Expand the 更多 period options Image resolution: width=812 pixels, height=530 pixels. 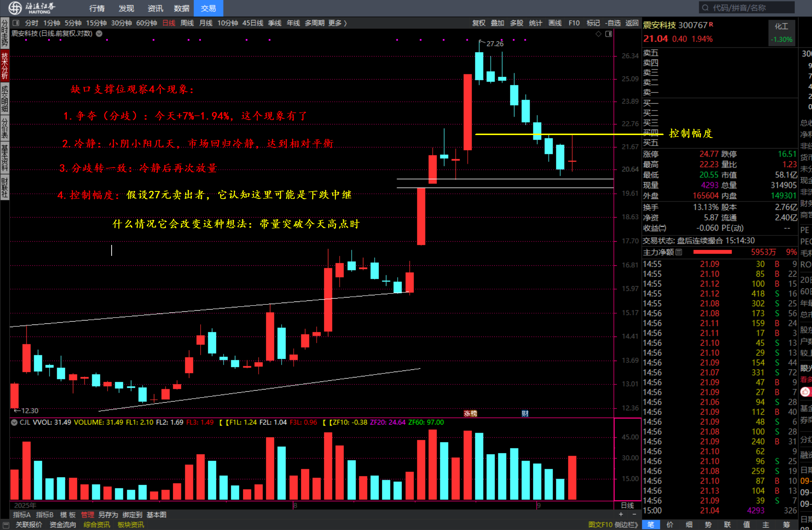coord(337,23)
